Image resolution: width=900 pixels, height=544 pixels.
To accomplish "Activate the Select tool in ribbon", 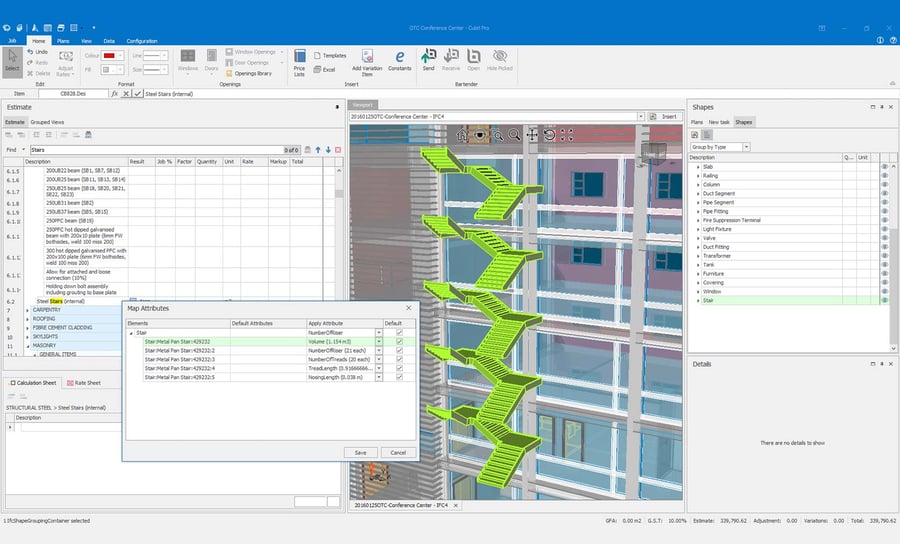I will pyautogui.click(x=12, y=61).
